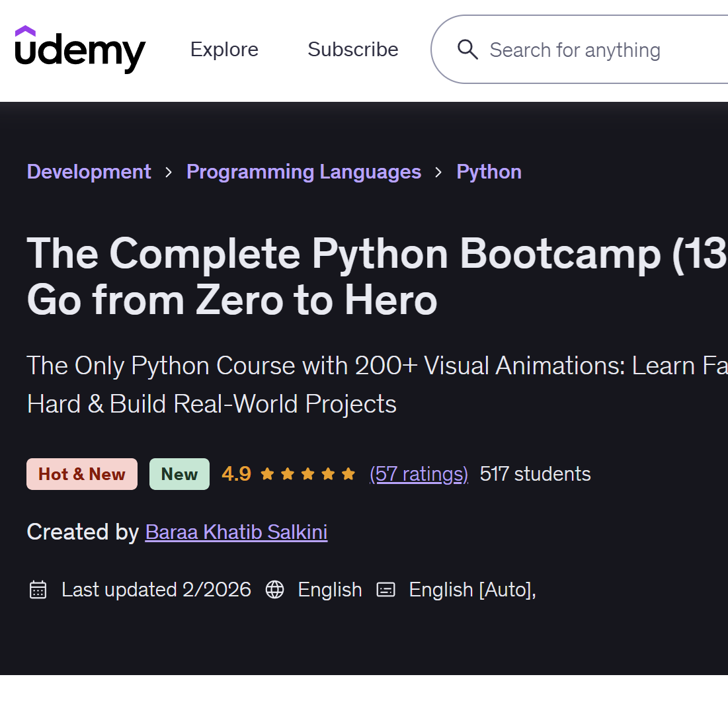The image size is (728, 728).
Task: Click the closed captions subtitle icon
Action: click(x=386, y=590)
